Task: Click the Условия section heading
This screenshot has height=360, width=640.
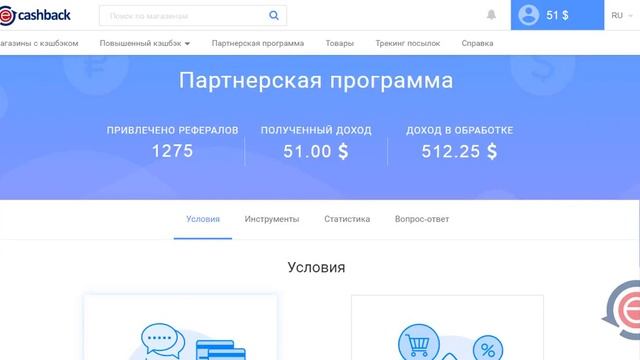Action: pos(316,267)
